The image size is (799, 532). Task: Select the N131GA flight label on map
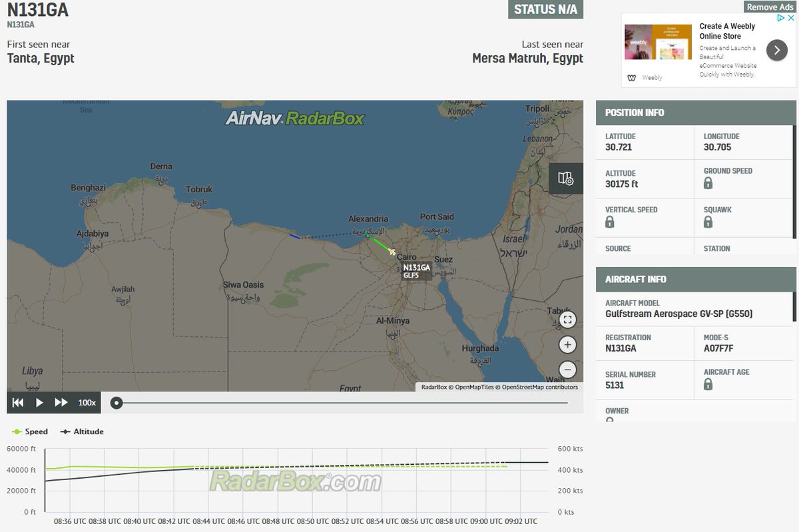click(417, 270)
